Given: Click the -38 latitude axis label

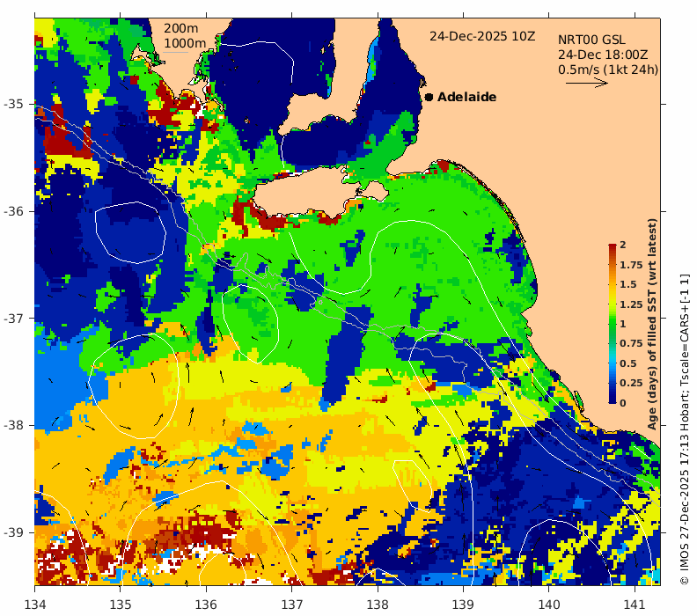Looking at the screenshot, I should (13, 425).
